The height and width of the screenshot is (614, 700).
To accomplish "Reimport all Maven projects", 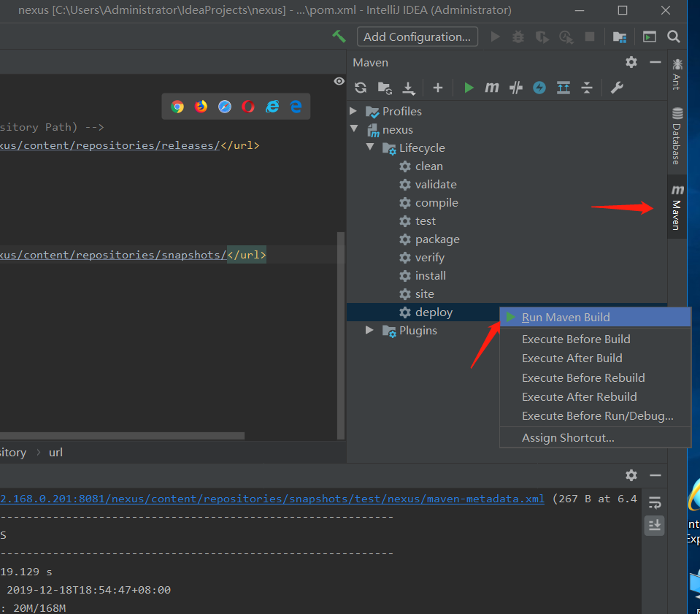I will [x=361, y=88].
